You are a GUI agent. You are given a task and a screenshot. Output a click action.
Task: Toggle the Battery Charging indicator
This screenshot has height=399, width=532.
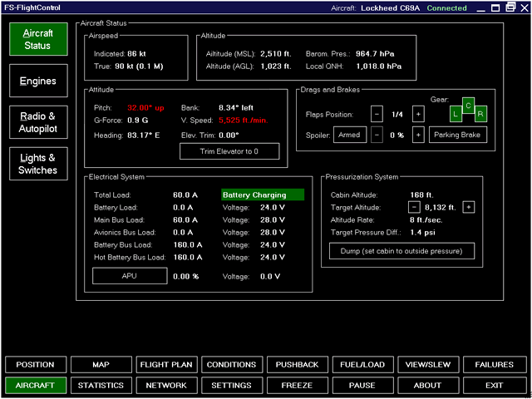[x=263, y=195]
